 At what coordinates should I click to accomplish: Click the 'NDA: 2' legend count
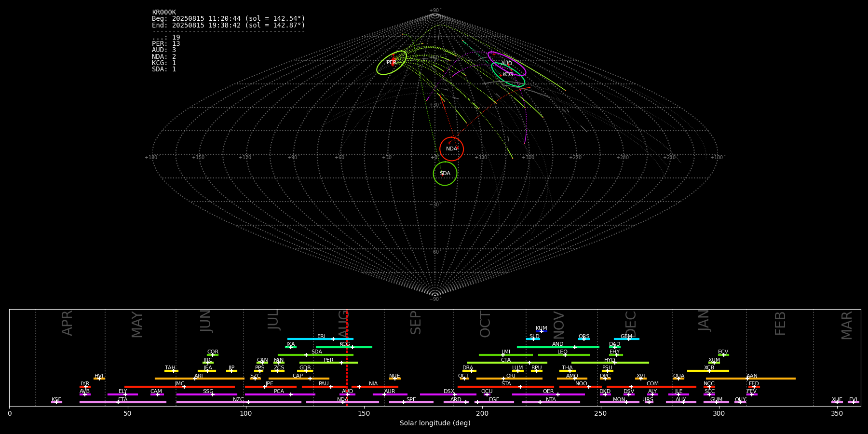click(x=164, y=56)
